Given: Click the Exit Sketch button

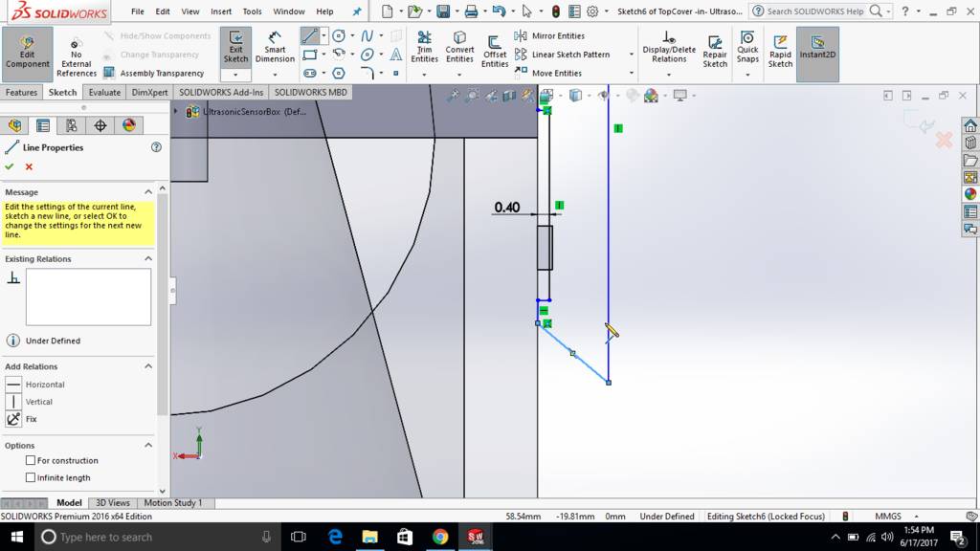Looking at the screenshot, I should click(x=235, y=48).
